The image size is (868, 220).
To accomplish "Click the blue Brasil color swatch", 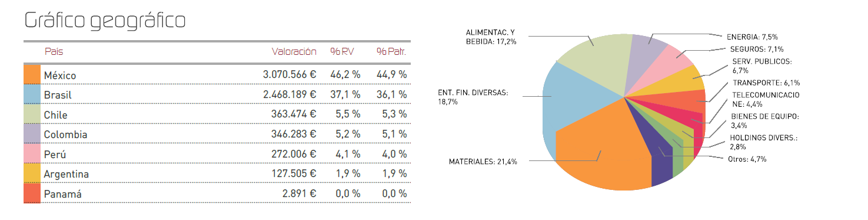I will (32, 94).
